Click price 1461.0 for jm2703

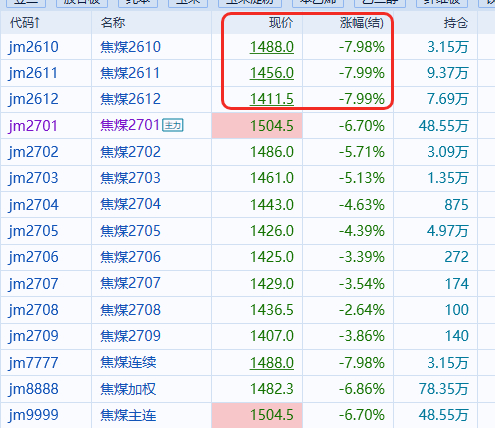(272, 178)
